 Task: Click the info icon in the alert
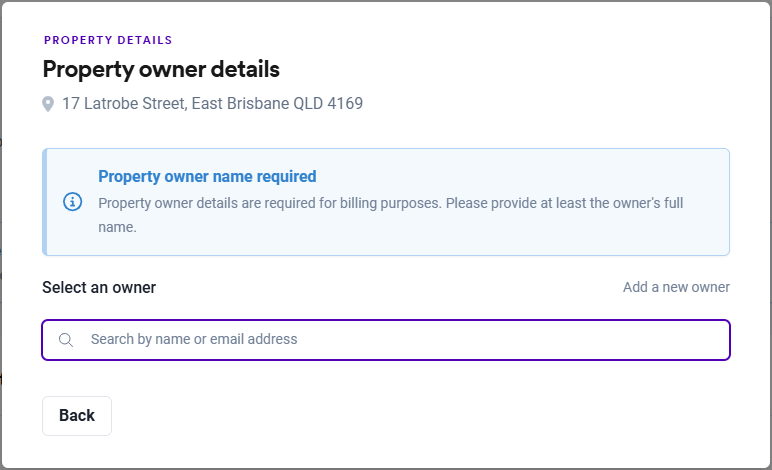point(72,202)
